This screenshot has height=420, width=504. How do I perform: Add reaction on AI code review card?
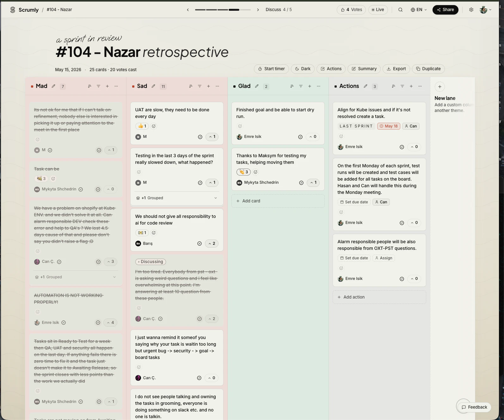click(154, 233)
